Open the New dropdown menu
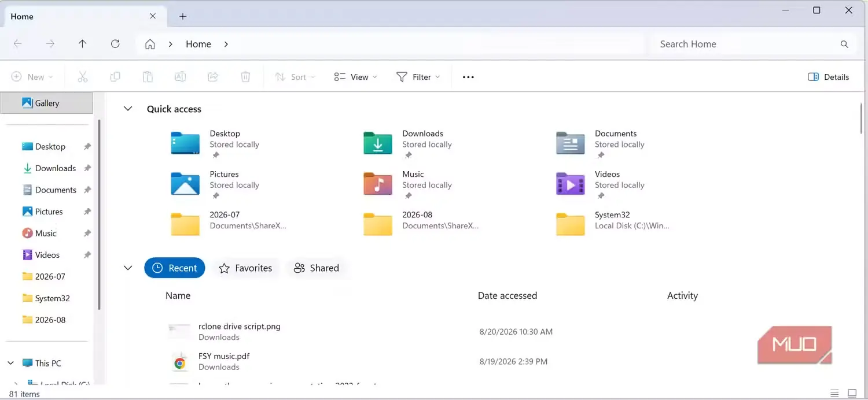This screenshot has width=868, height=400. tap(32, 77)
